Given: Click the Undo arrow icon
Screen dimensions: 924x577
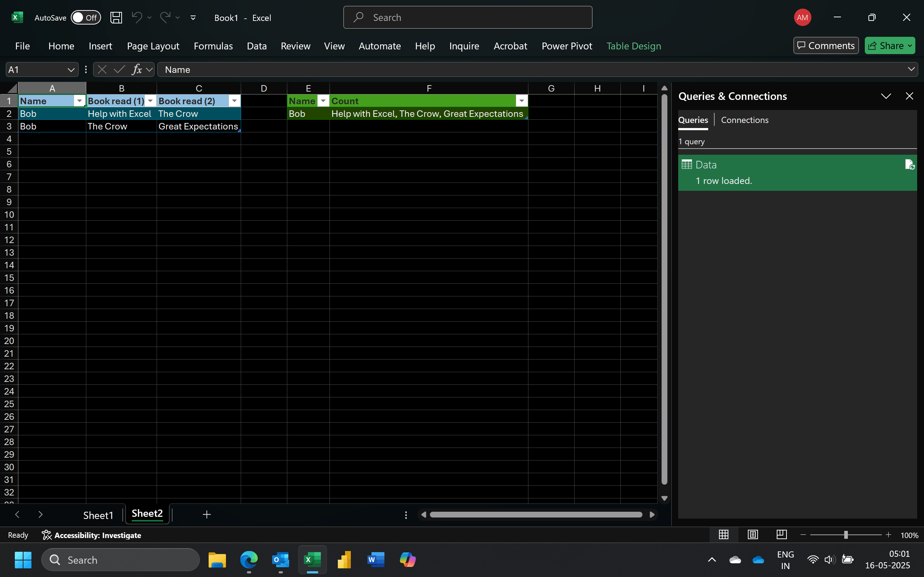Looking at the screenshot, I should (x=137, y=18).
